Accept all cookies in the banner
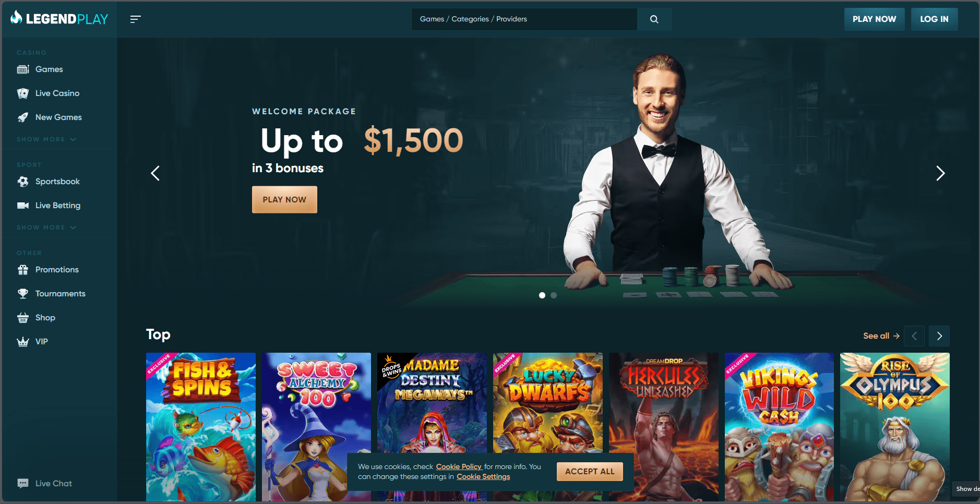980x504 pixels. (x=590, y=472)
